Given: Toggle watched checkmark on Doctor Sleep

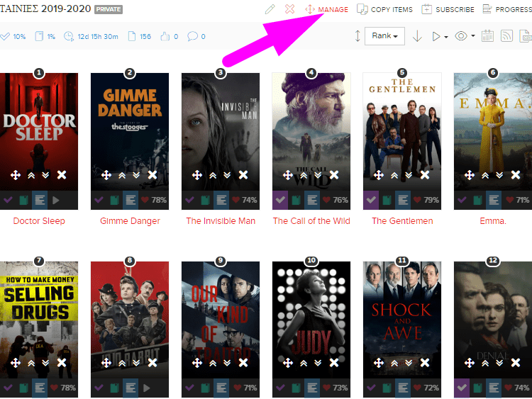Looking at the screenshot, I should click(x=8, y=200).
